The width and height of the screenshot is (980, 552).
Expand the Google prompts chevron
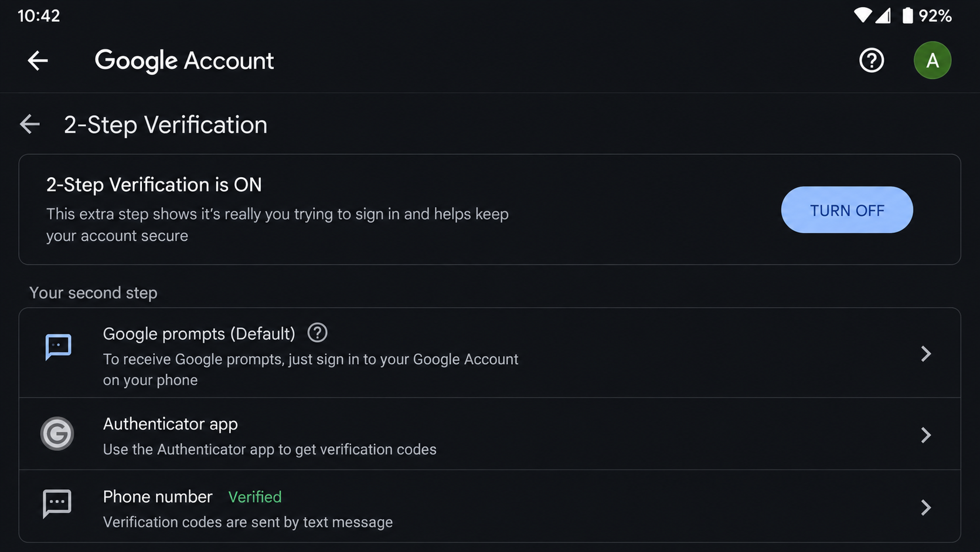926,354
